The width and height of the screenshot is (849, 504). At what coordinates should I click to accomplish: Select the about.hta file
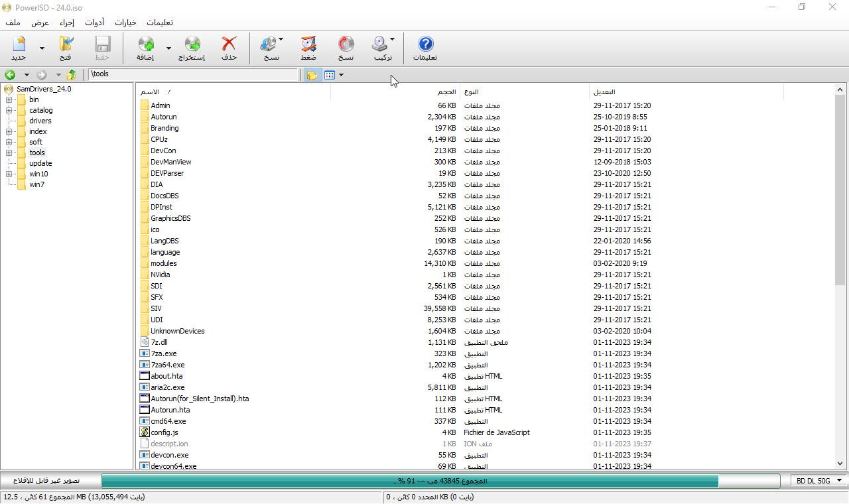[x=166, y=376]
